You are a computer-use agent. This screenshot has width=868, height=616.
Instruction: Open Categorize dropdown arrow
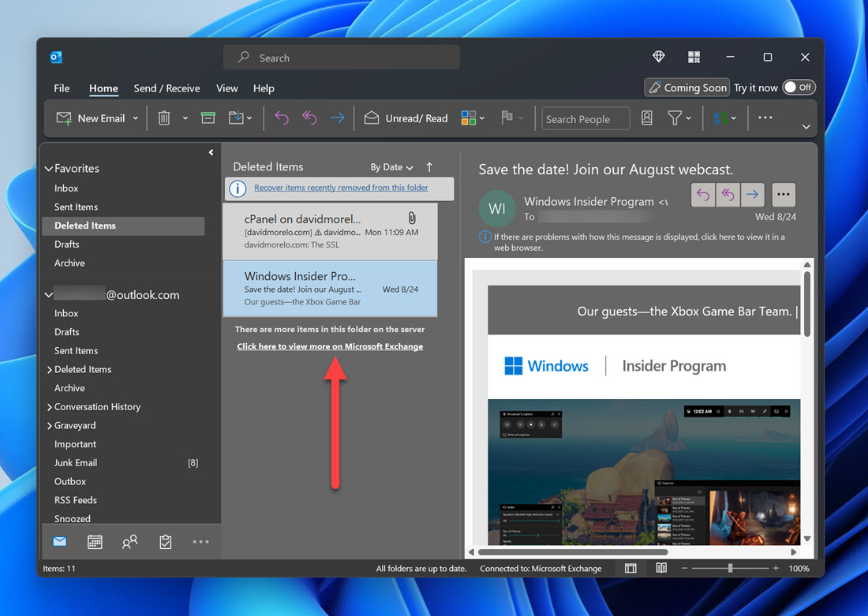(x=482, y=118)
